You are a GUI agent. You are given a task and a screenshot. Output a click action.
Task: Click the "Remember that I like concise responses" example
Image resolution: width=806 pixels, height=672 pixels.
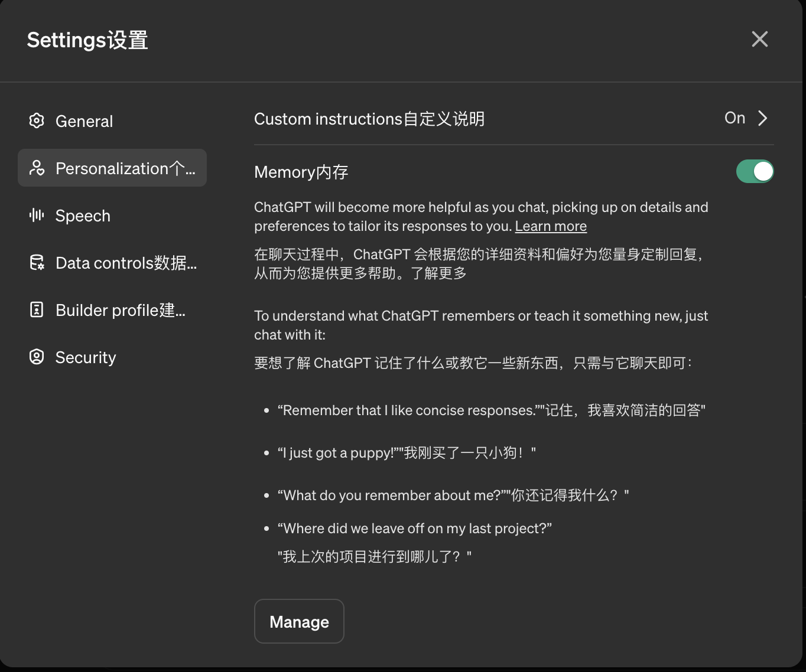click(x=492, y=410)
